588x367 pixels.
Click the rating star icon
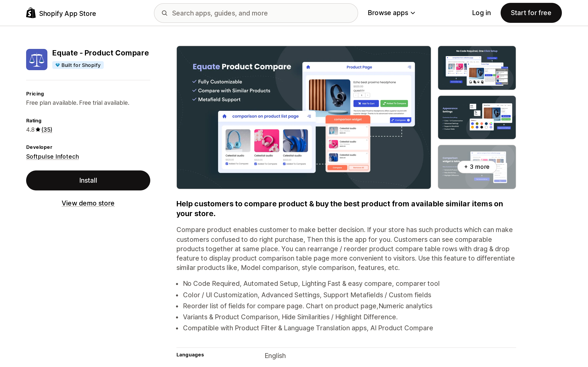[x=38, y=130]
